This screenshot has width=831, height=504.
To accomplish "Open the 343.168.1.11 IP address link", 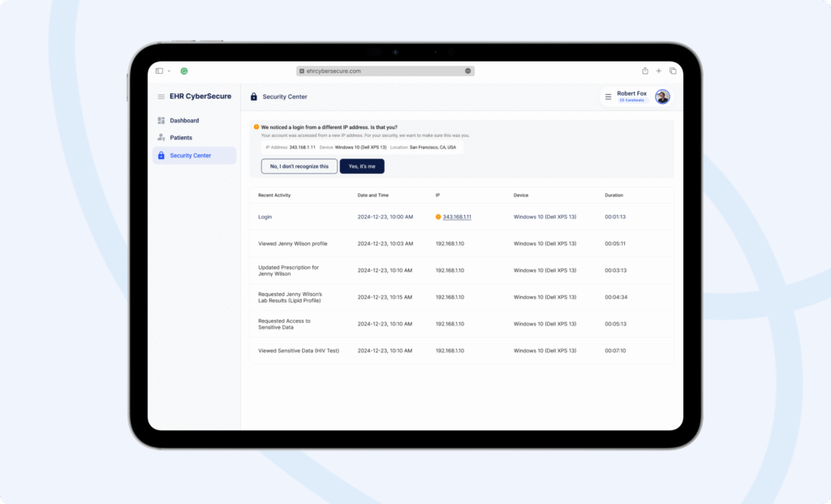I will 455,217.
